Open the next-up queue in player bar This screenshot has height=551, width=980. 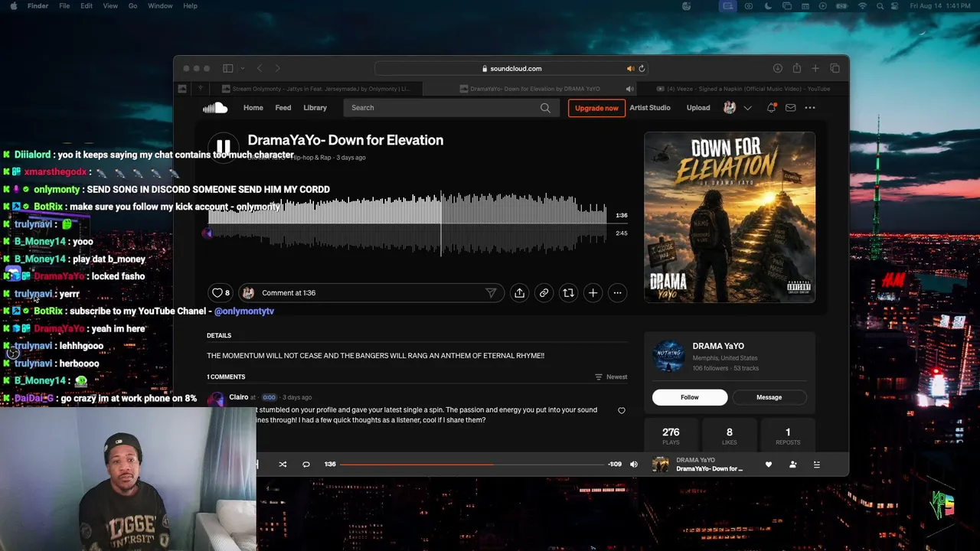coord(816,465)
